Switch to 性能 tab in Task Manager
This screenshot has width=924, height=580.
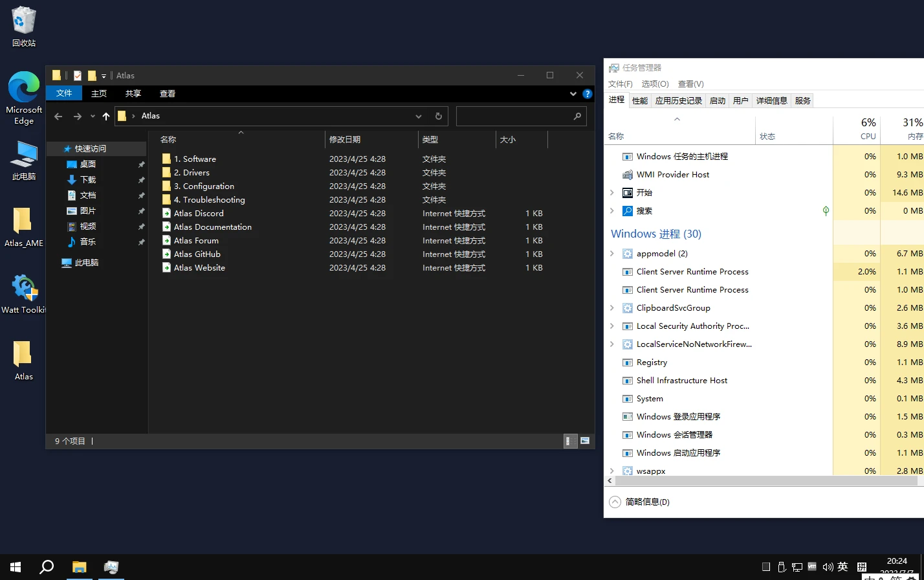640,100
